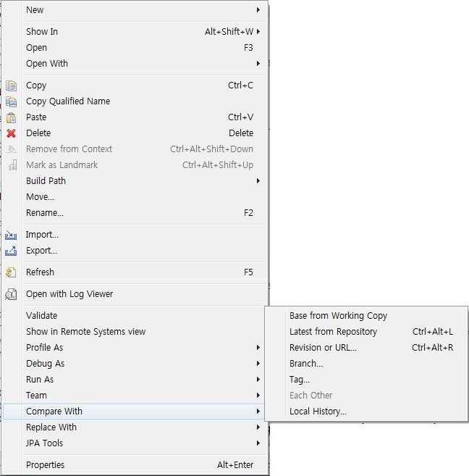The image size is (469, 476).
Task: Open Run As menu entry
Action: [x=135, y=380]
